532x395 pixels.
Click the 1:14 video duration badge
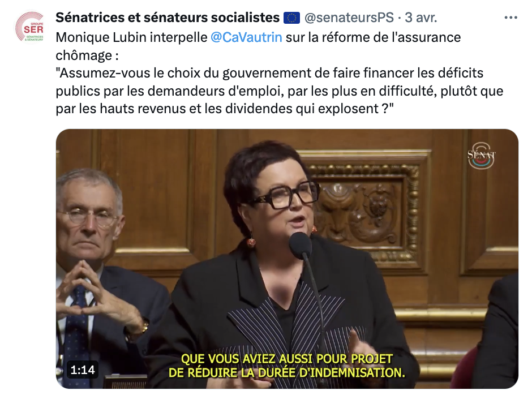pyautogui.click(x=83, y=370)
